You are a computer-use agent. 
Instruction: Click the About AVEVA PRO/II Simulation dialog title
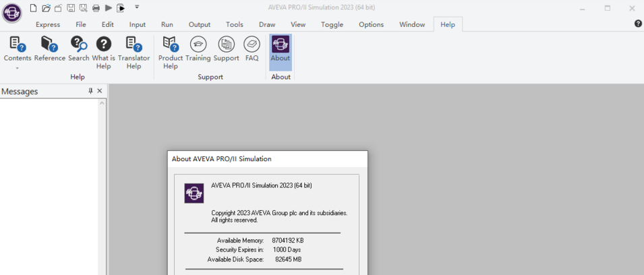(221, 159)
